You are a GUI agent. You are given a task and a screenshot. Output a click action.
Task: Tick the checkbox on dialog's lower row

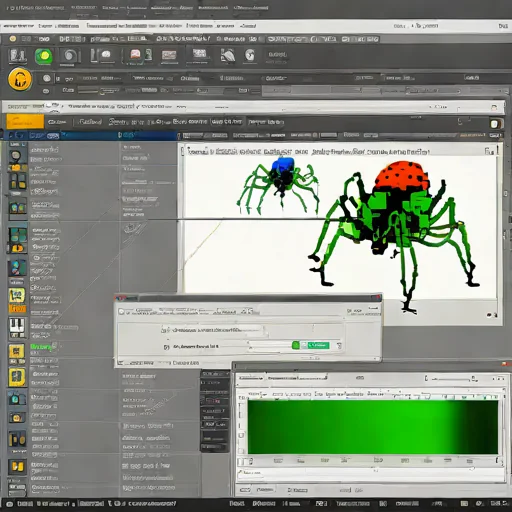click(166, 347)
